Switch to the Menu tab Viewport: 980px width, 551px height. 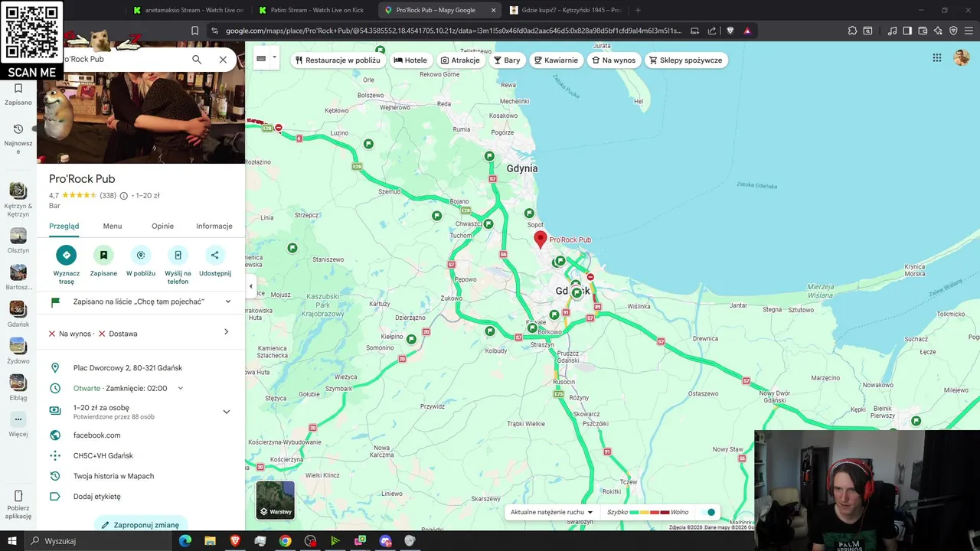113,226
